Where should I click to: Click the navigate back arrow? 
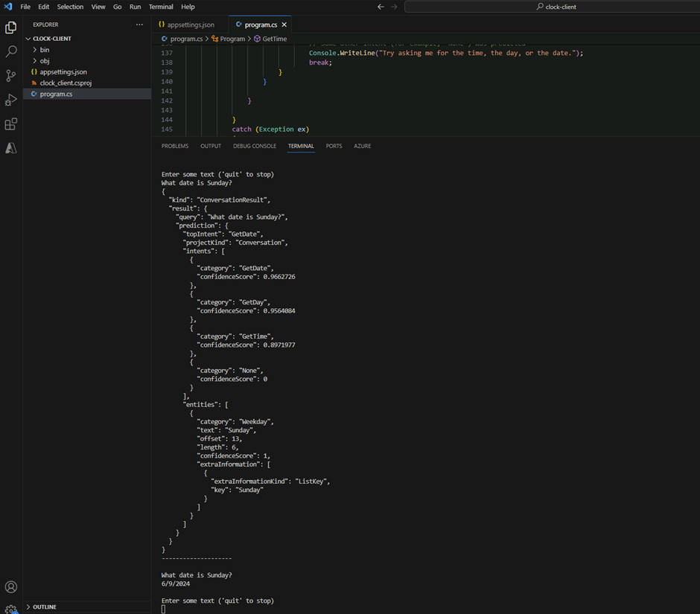[x=381, y=7]
